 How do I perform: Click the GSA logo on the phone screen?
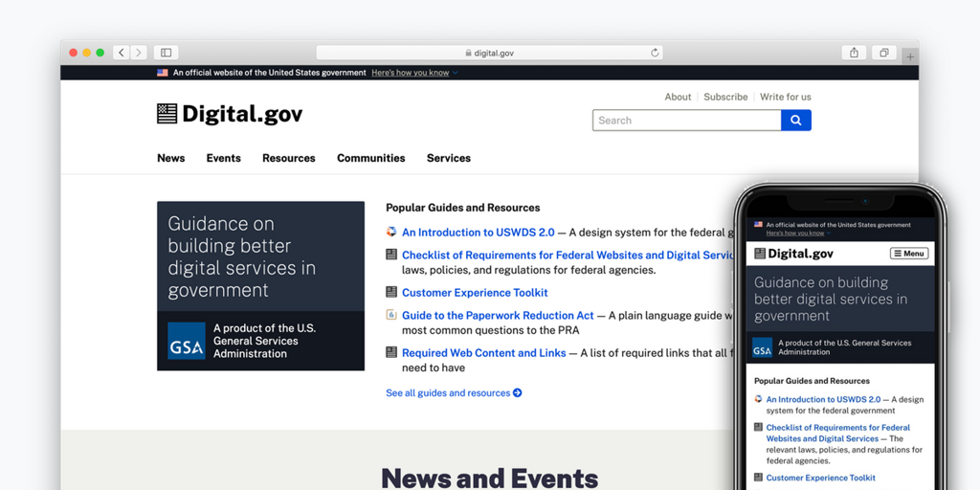762,347
